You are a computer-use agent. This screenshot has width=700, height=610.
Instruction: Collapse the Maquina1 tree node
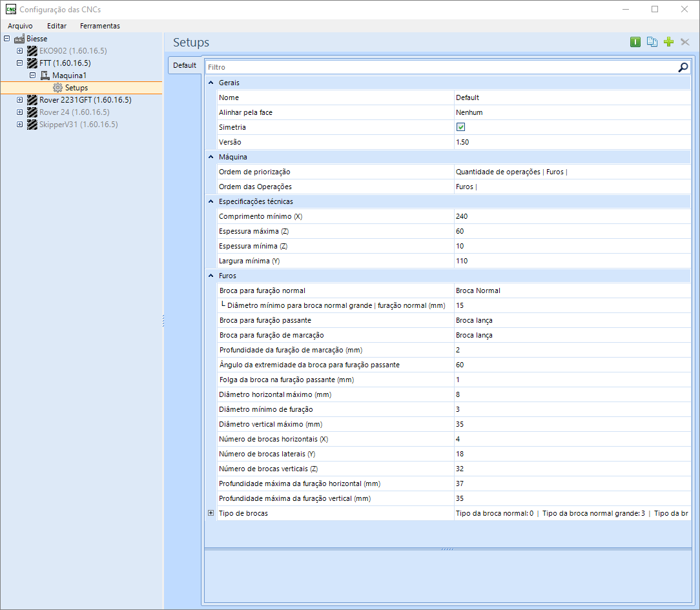pyautogui.click(x=32, y=76)
